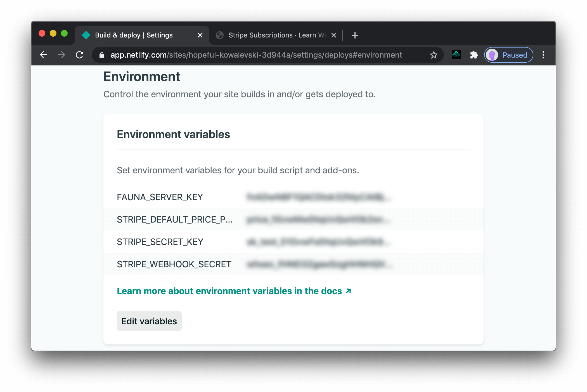Click the forward navigation arrow
The width and height of the screenshot is (587, 392).
point(61,55)
